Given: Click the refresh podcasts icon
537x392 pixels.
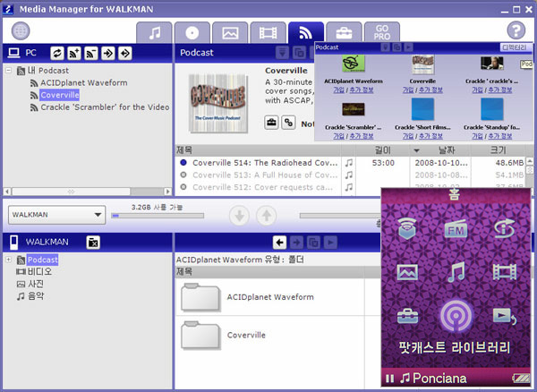Looking at the screenshot, I should 57,53.
